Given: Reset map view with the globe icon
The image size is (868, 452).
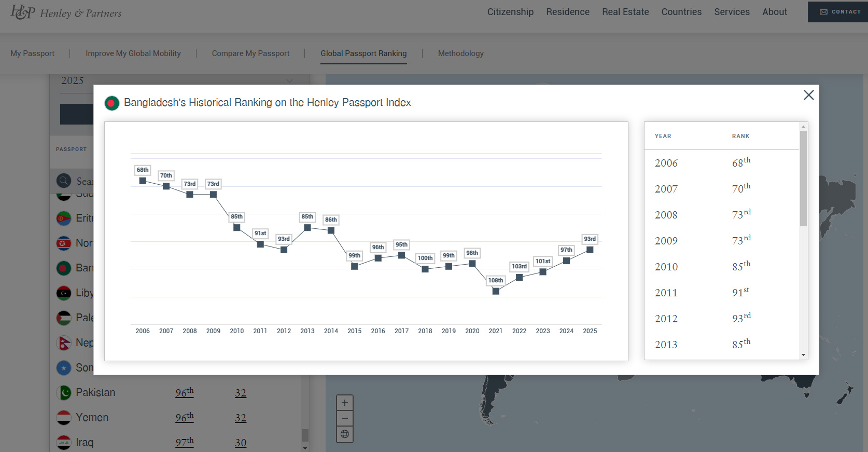Looking at the screenshot, I should click(345, 434).
